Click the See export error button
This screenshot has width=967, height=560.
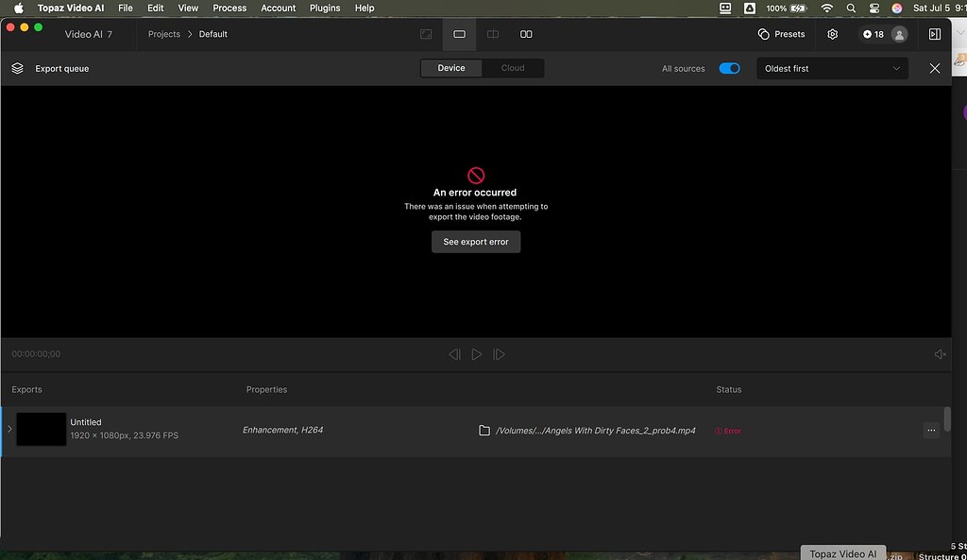(475, 242)
